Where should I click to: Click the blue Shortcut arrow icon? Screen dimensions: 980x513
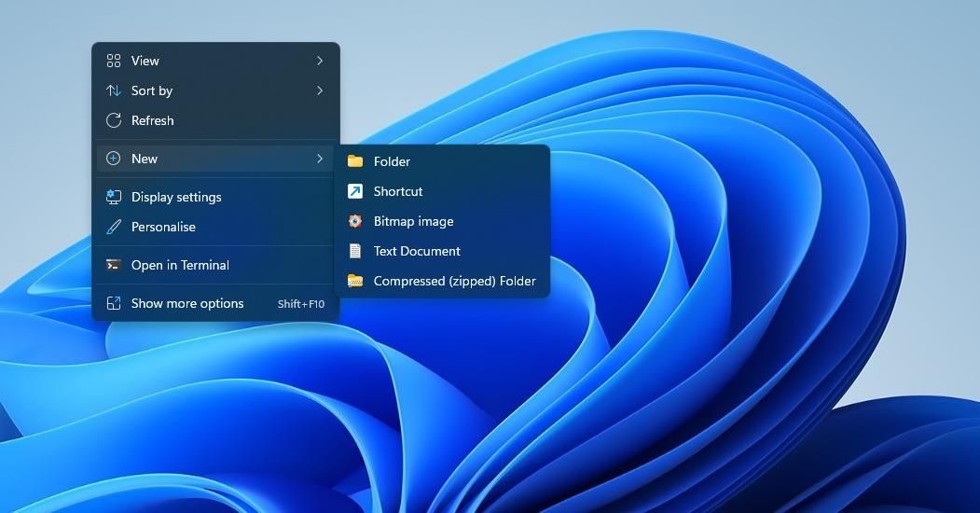pyautogui.click(x=355, y=191)
